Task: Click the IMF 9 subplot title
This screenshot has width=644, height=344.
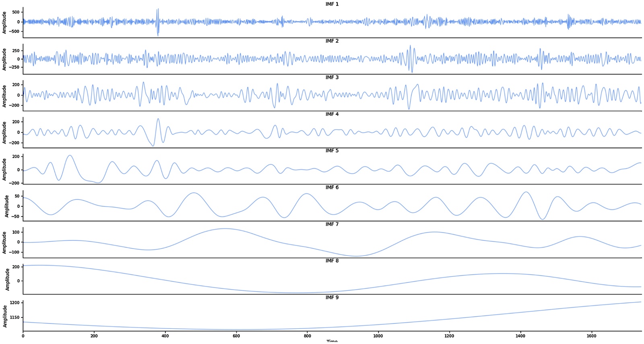Action: coord(332,297)
